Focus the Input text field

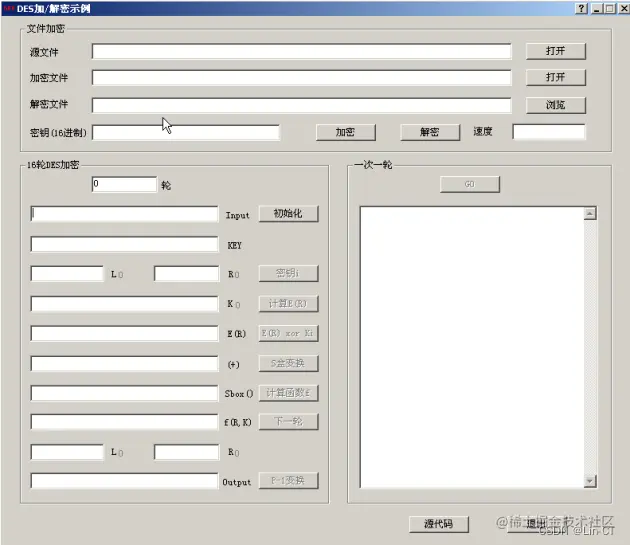[x=124, y=214]
